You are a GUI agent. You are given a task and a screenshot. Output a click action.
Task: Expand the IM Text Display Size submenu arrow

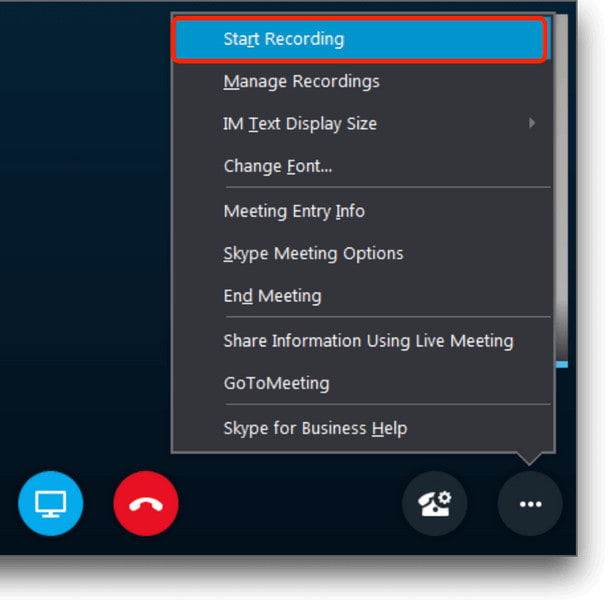coord(532,123)
